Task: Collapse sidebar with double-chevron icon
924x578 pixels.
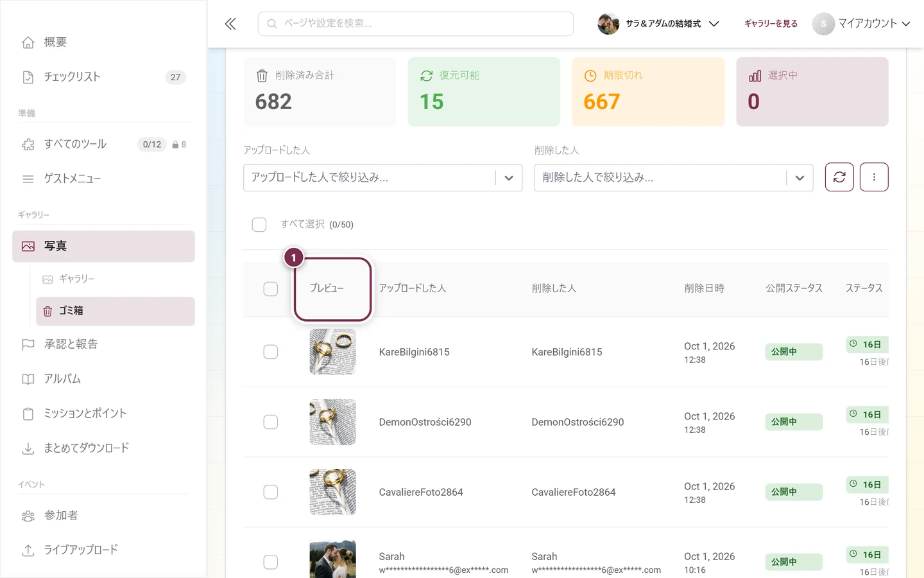Action: point(230,24)
